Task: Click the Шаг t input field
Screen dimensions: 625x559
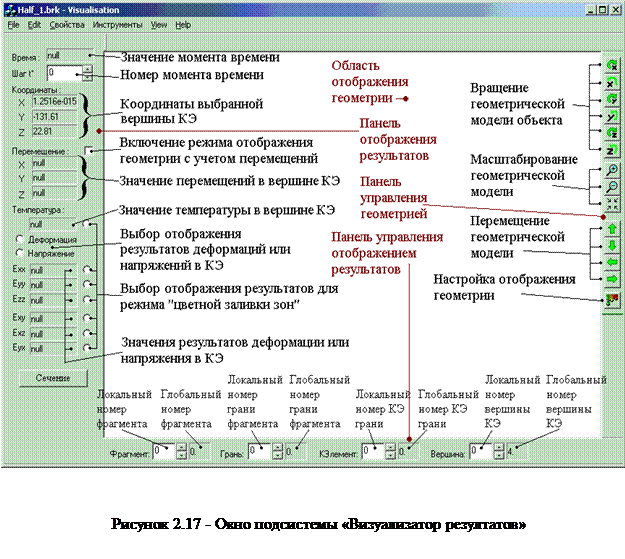Action: (x=65, y=73)
